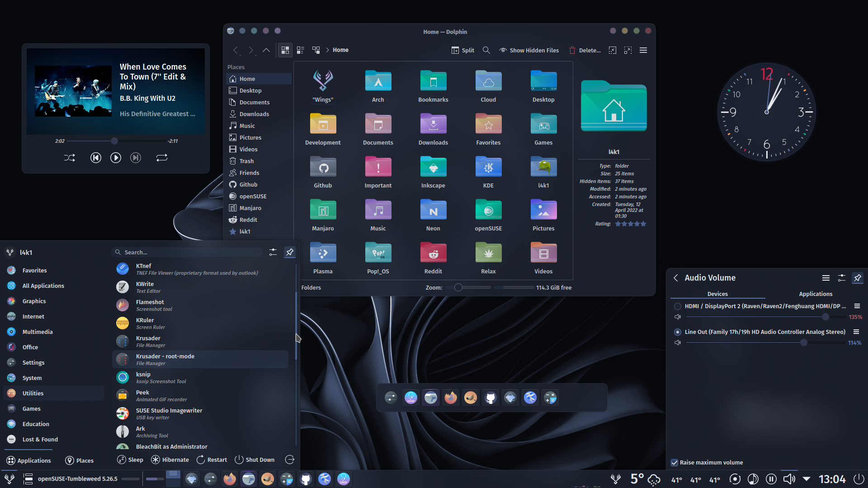Click the Sleep button
The height and width of the screenshot is (488, 868).
tap(130, 460)
